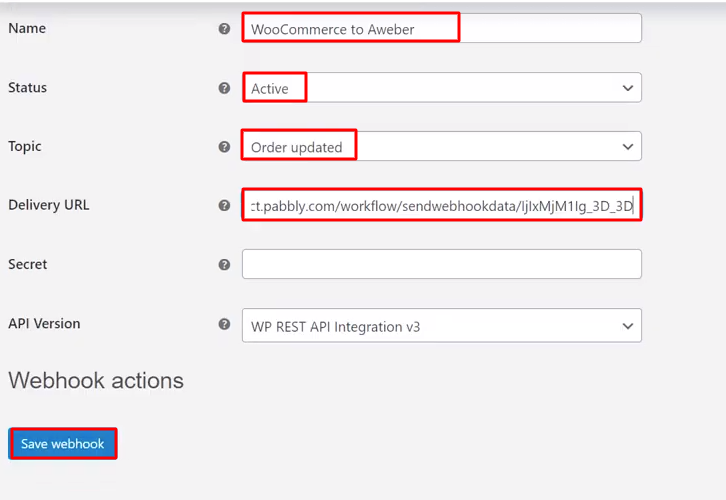Click the Name label text
Screen dimensions: 726x500
(x=27, y=28)
